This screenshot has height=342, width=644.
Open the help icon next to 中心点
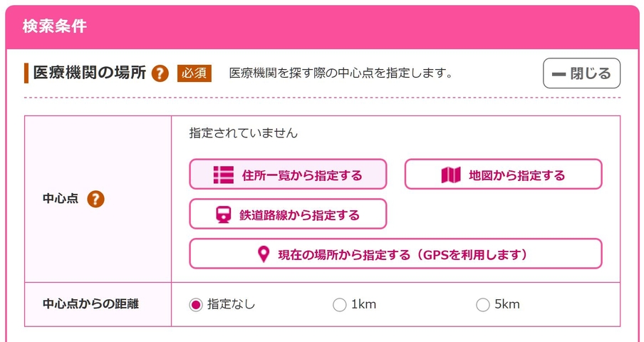point(95,199)
